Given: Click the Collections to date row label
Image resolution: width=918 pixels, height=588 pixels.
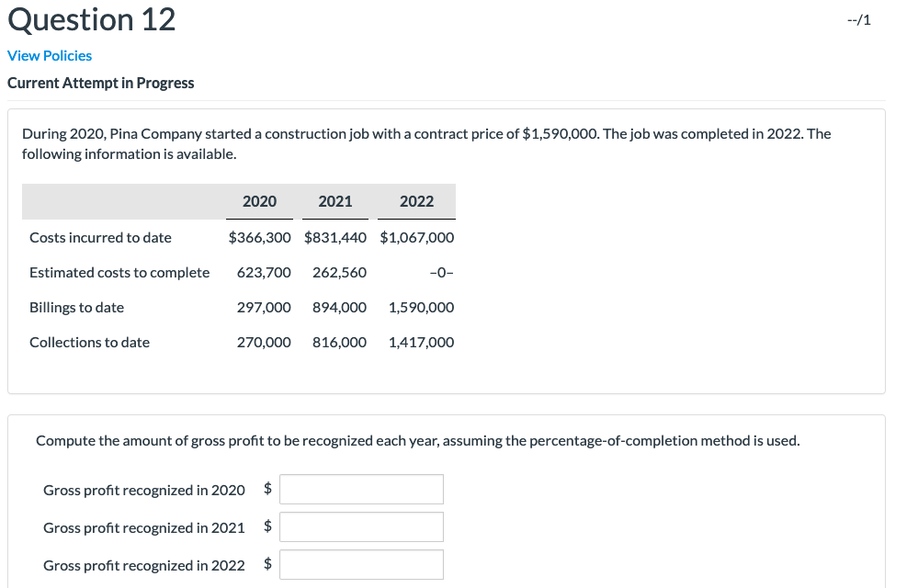Looking at the screenshot, I should pos(89,342).
